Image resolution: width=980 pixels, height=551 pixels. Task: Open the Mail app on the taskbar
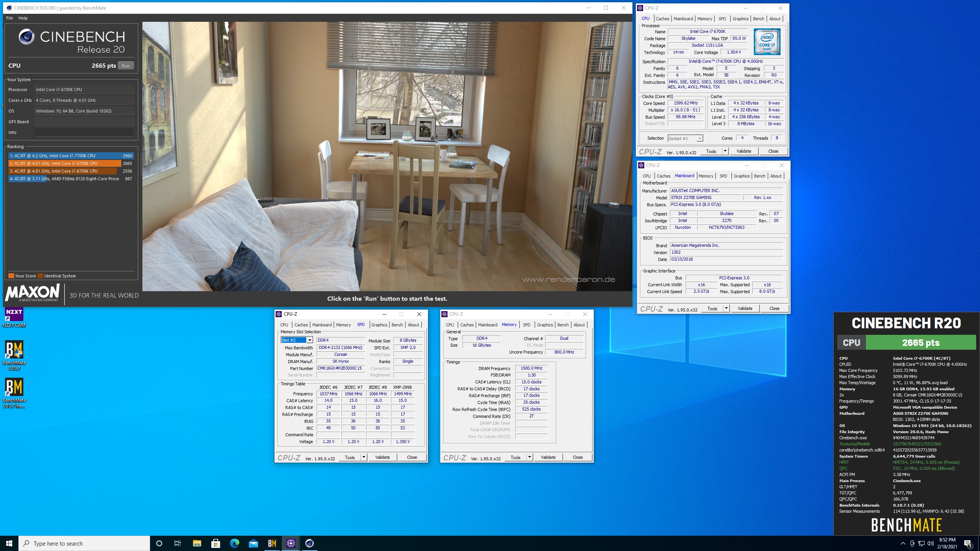253,543
